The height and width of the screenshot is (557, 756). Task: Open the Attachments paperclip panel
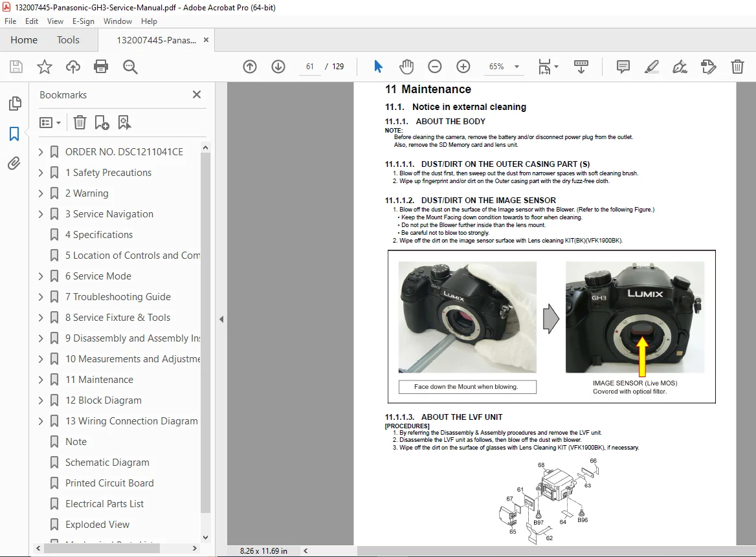pos(14,163)
